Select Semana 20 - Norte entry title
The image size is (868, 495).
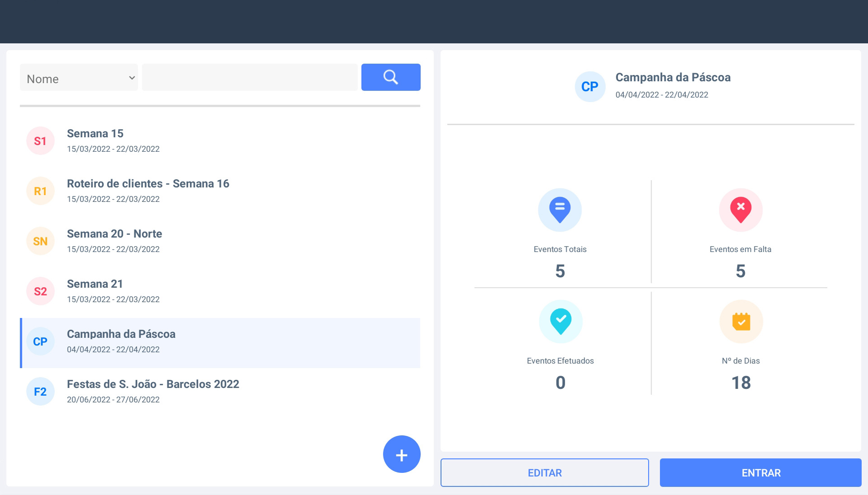click(114, 234)
